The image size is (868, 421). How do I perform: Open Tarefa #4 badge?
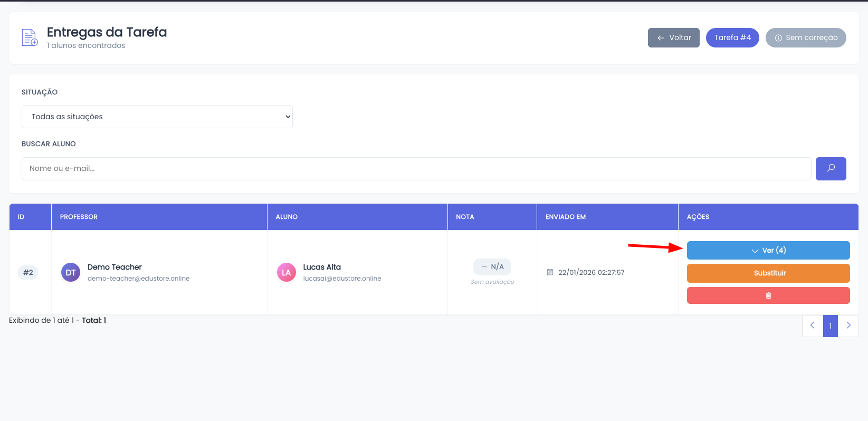click(732, 37)
